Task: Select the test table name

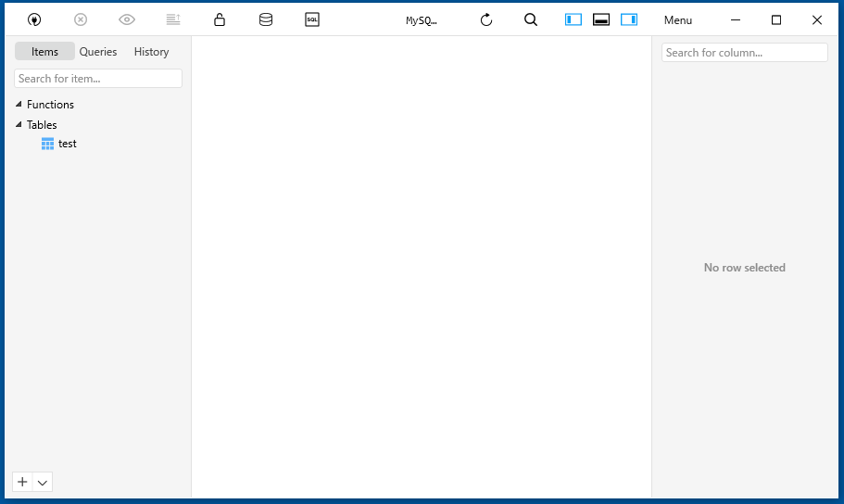Action: pyautogui.click(x=68, y=144)
